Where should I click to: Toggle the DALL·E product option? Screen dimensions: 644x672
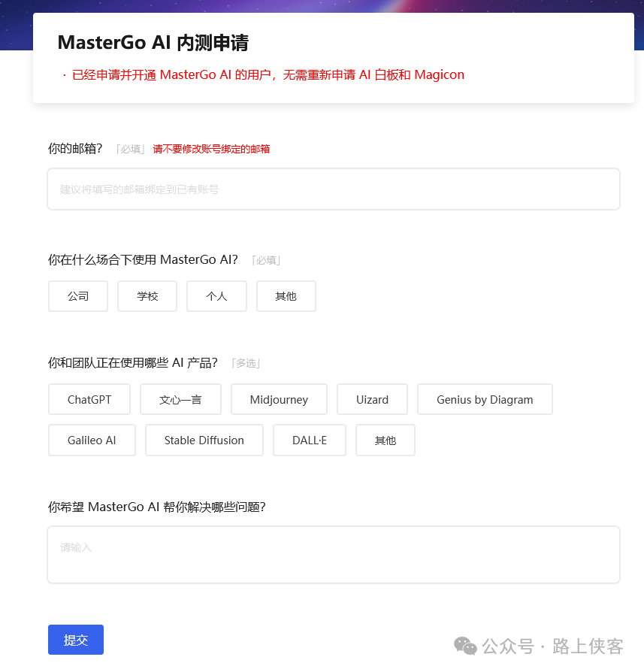[310, 440]
